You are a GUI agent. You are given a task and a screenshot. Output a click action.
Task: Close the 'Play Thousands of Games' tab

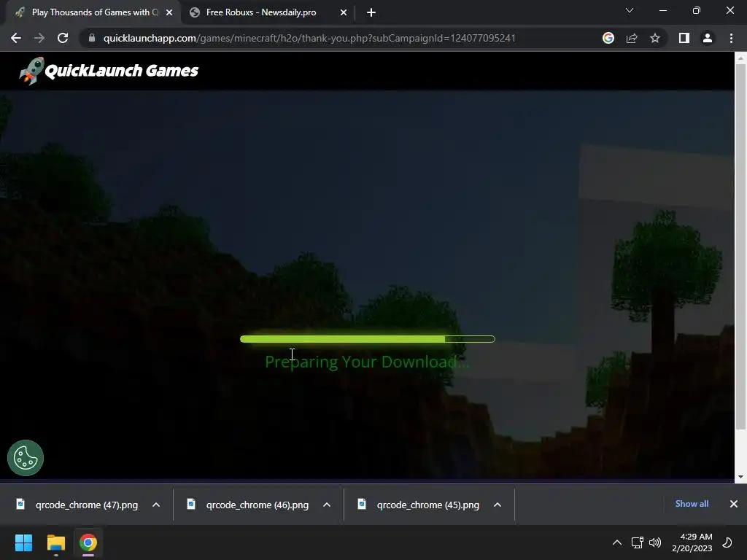(169, 13)
